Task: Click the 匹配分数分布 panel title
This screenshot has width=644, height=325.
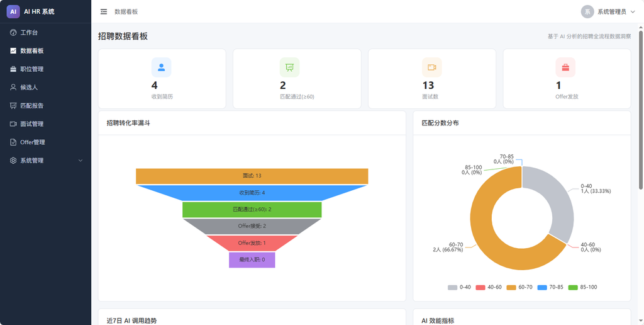Action: coord(440,123)
